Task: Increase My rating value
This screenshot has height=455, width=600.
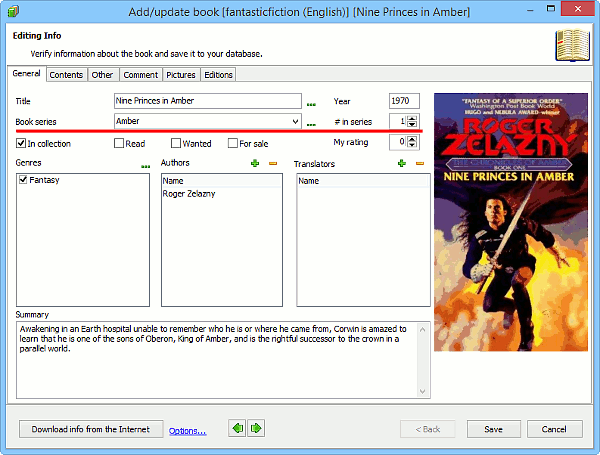Action: pyautogui.click(x=412, y=139)
